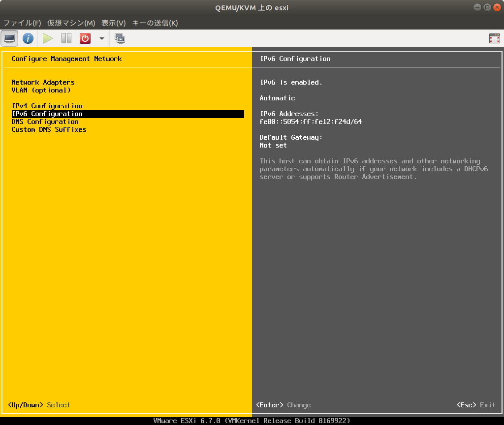The width and height of the screenshot is (504, 425).
Task: Select VLAN (optional) entry
Action: coord(41,91)
